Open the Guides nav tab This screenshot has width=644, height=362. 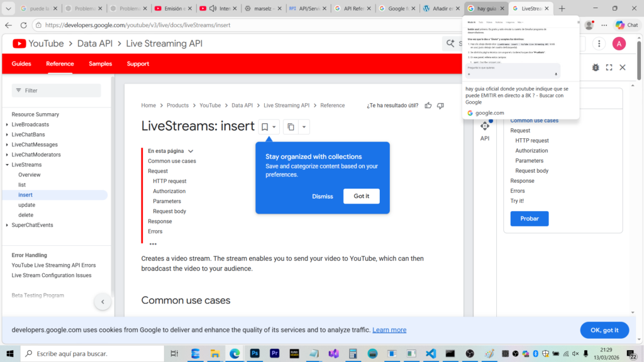(x=21, y=63)
